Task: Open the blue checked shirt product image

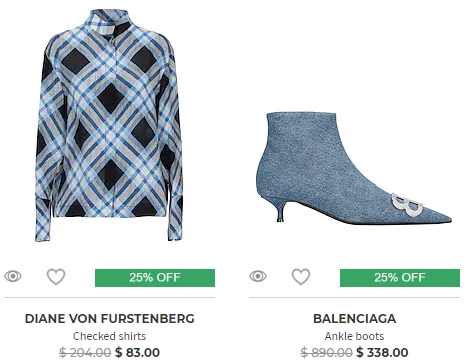Action: (109, 125)
